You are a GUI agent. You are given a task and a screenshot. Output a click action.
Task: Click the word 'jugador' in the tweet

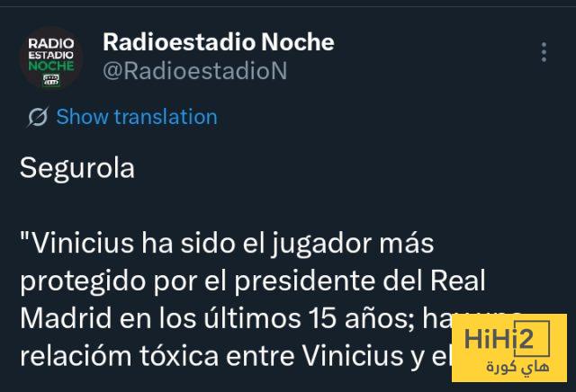click(322, 244)
